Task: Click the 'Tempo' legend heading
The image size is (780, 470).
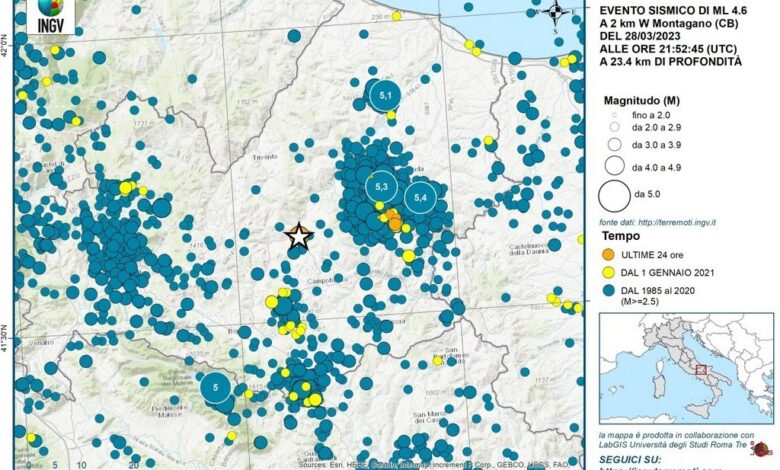Action: 620,237
